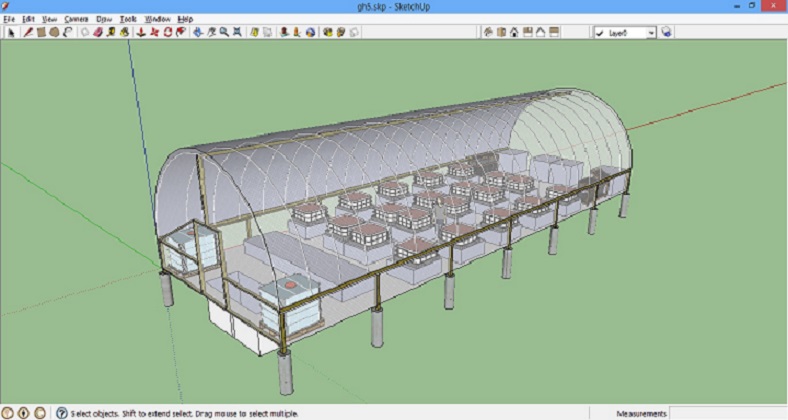Open the Help menu
This screenshot has height=420, width=788.
(185, 19)
